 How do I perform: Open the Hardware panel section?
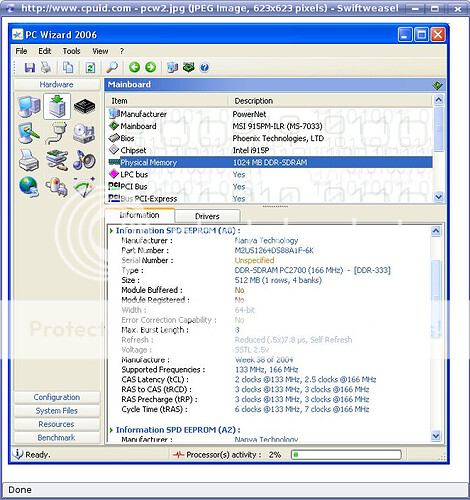point(57,84)
